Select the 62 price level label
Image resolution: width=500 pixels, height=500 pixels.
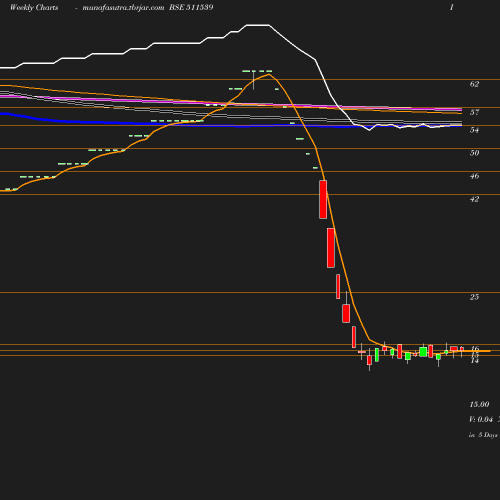(x=474, y=84)
